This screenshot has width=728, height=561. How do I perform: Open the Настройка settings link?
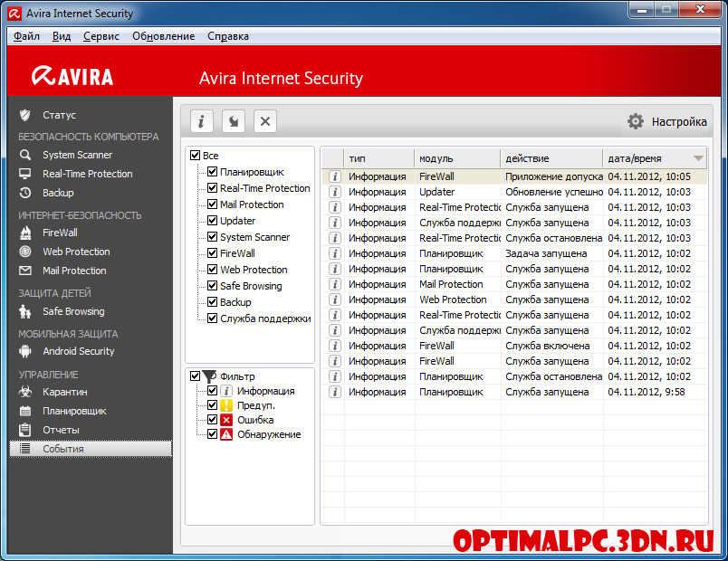pos(679,121)
